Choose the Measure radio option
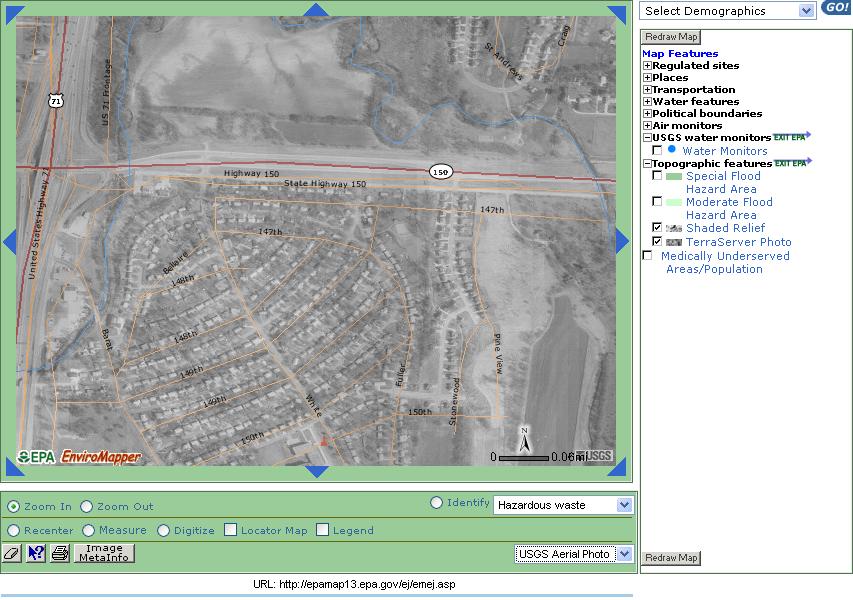Image resolution: width=853 pixels, height=600 pixels. [x=89, y=530]
